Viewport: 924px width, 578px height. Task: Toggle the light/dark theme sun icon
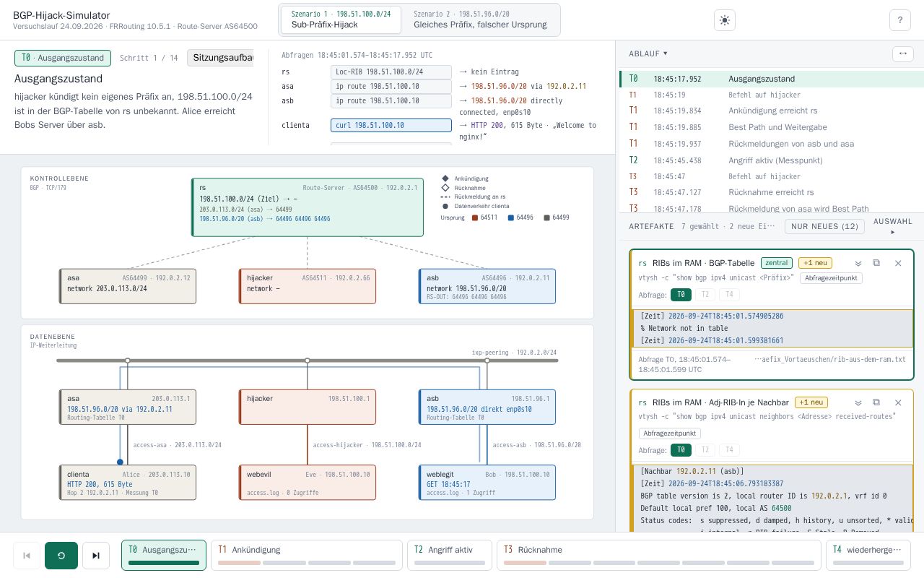725,20
